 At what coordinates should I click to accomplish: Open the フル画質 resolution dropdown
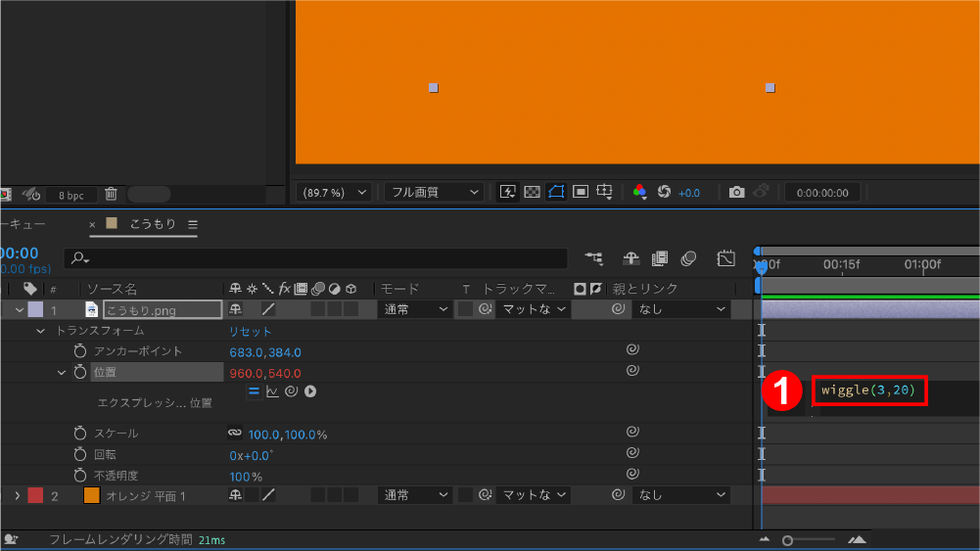(434, 193)
